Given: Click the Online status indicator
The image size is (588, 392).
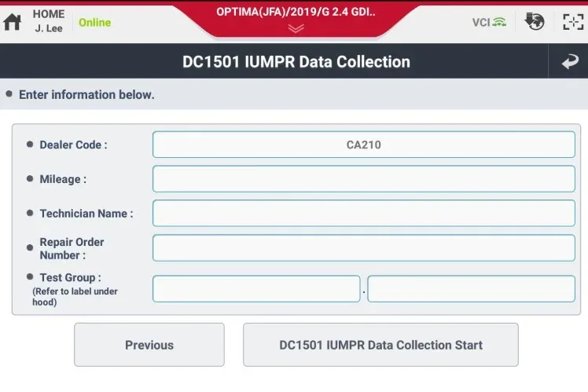Looking at the screenshot, I should tap(94, 23).
